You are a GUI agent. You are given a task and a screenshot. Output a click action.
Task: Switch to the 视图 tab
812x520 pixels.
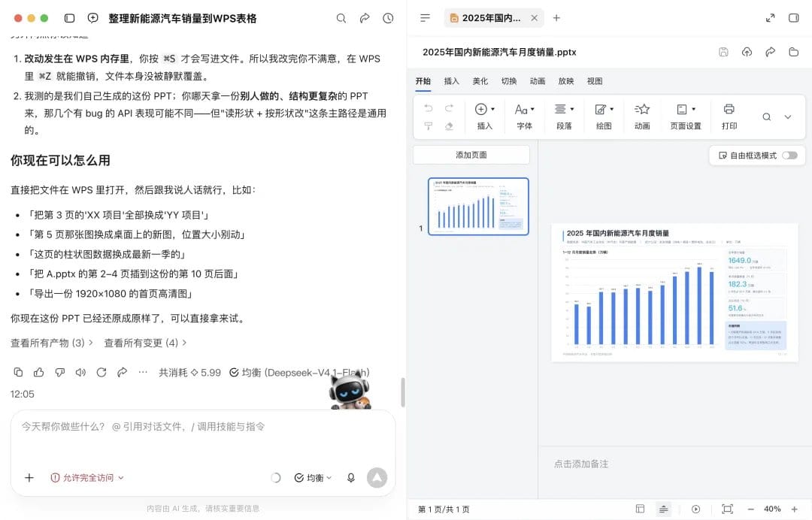(595, 81)
